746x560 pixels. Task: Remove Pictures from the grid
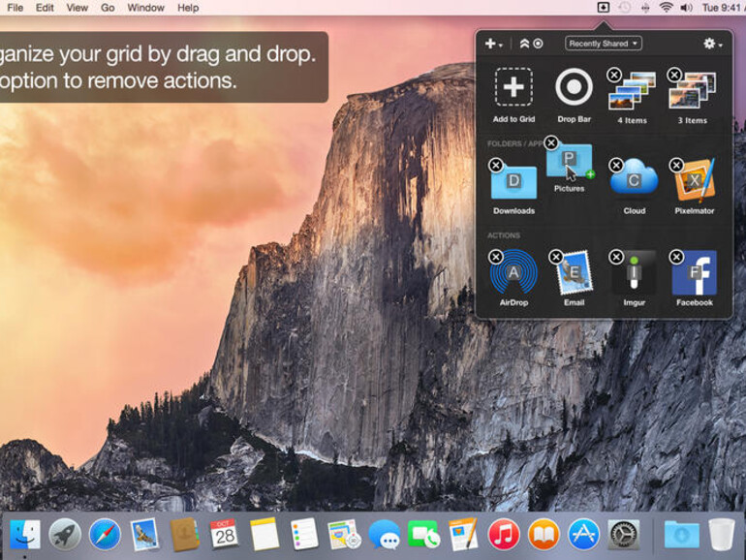click(551, 142)
